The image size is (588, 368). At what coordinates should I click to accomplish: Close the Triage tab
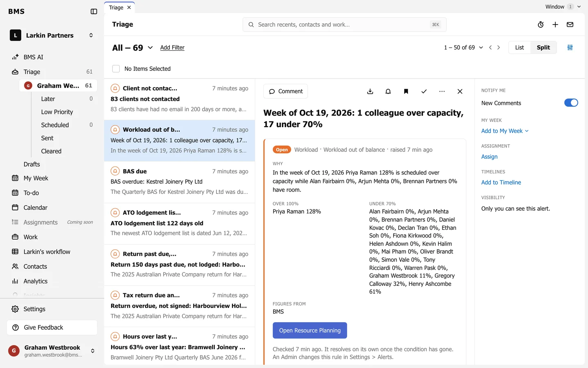(x=129, y=7)
